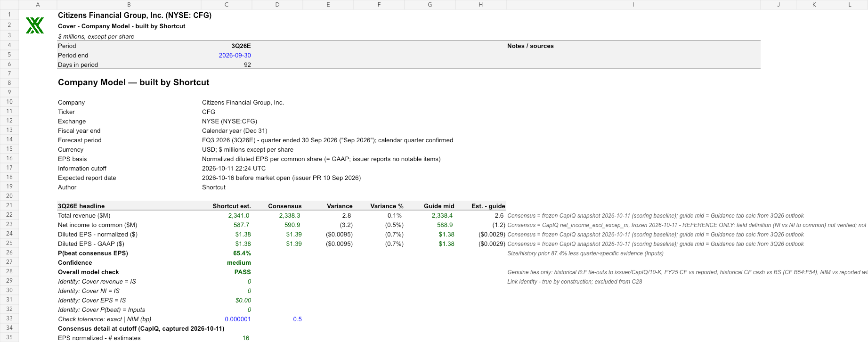
Task: Click the Confidence value 'medium'
Action: (239, 262)
